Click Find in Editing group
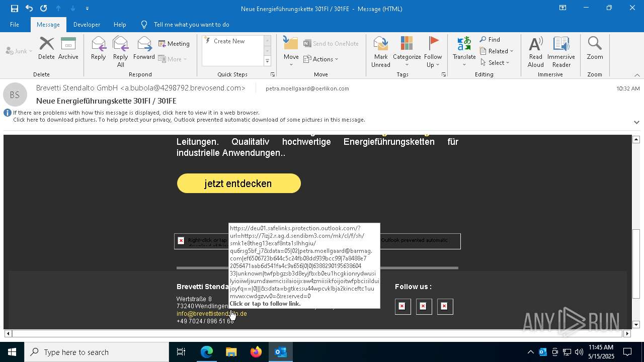Image resolution: width=644 pixels, height=362 pixels. pos(490,40)
